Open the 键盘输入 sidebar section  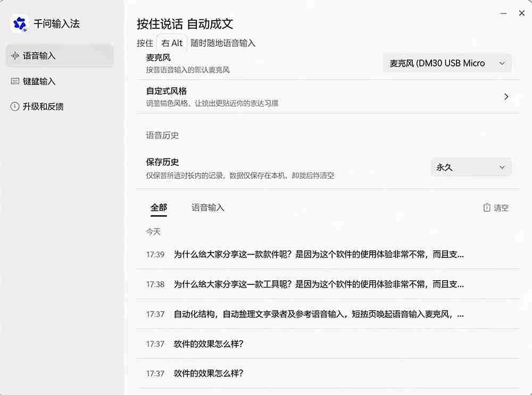(x=60, y=81)
